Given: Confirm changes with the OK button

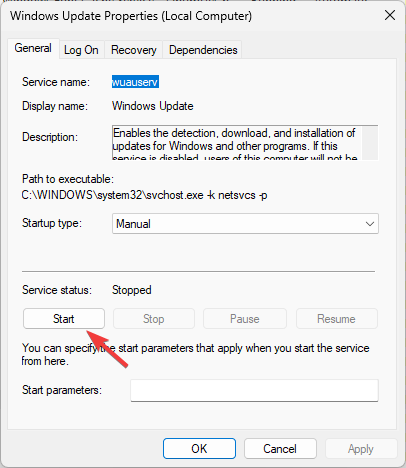Looking at the screenshot, I should pos(199,449).
